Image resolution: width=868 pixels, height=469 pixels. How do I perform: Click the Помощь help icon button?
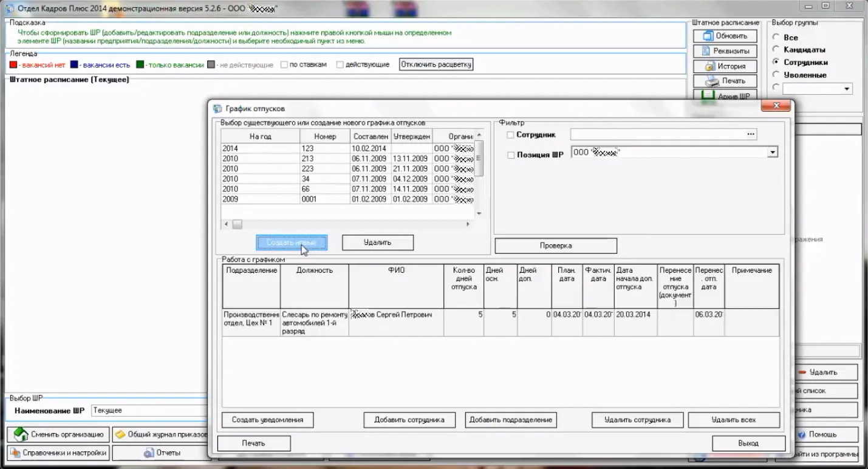pyautogui.click(x=826, y=434)
